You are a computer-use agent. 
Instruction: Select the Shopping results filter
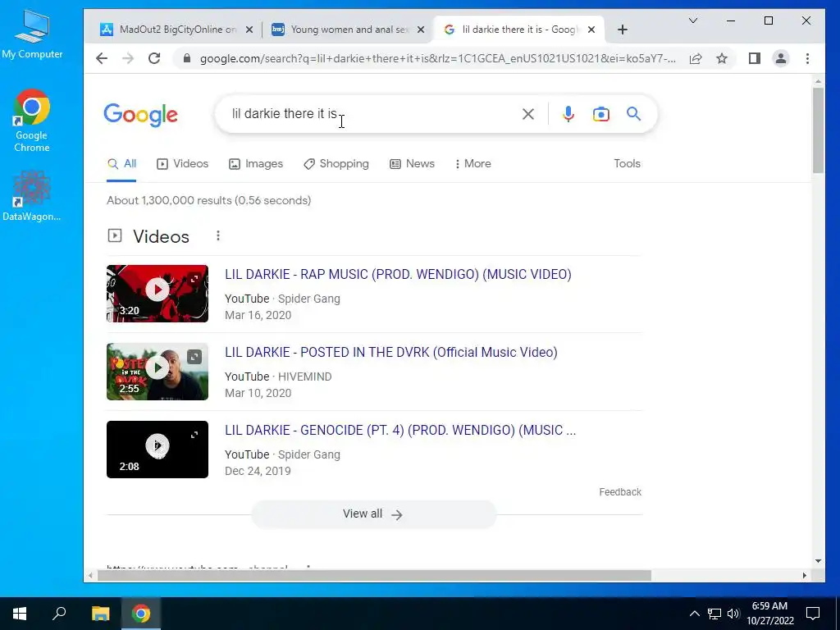[x=336, y=163]
